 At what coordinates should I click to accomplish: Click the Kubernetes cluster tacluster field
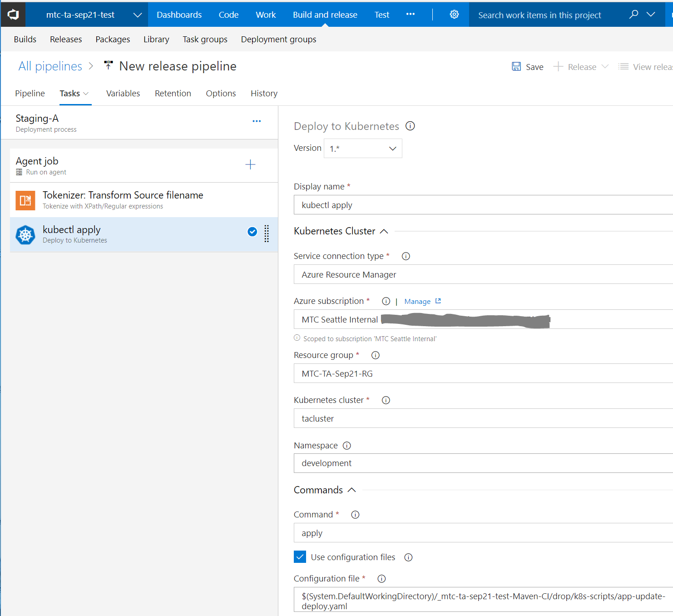(483, 418)
